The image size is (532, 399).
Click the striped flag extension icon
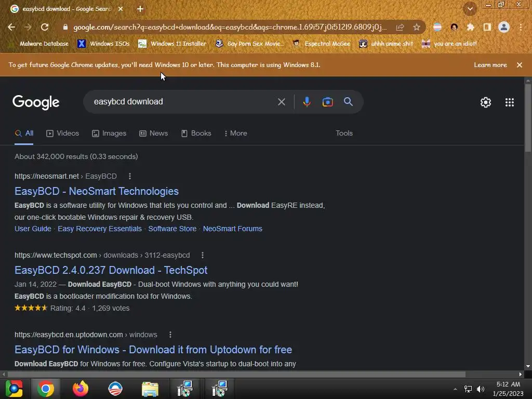[x=437, y=27]
